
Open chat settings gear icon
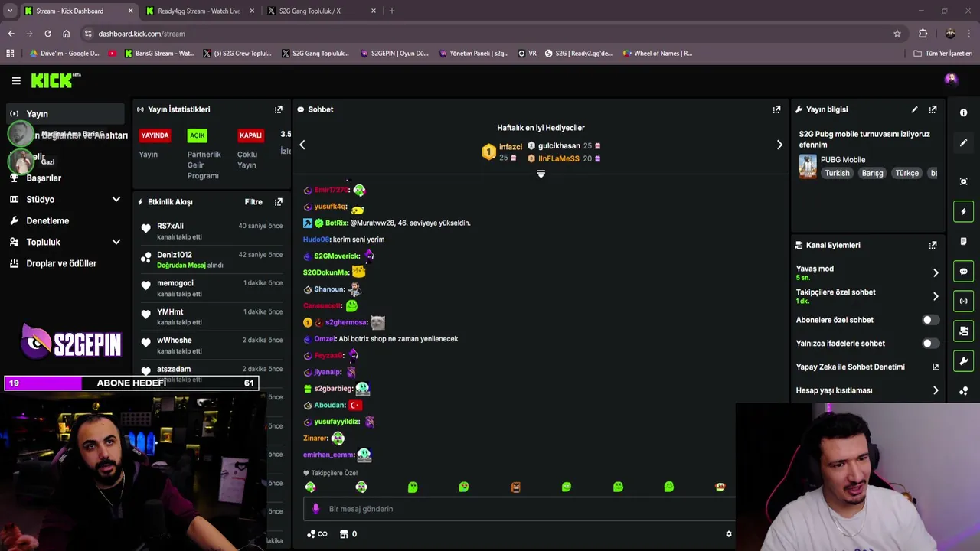click(x=728, y=534)
